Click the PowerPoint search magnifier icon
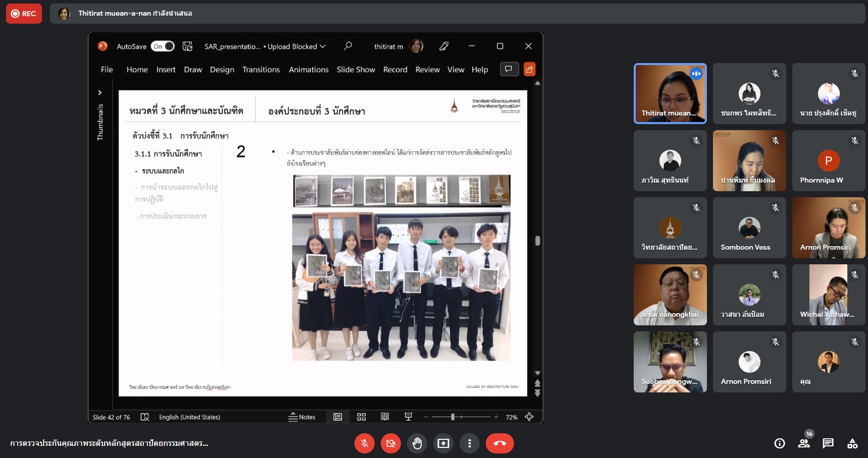Image resolution: width=868 pixels, height=458 pixels. [348, 46]
